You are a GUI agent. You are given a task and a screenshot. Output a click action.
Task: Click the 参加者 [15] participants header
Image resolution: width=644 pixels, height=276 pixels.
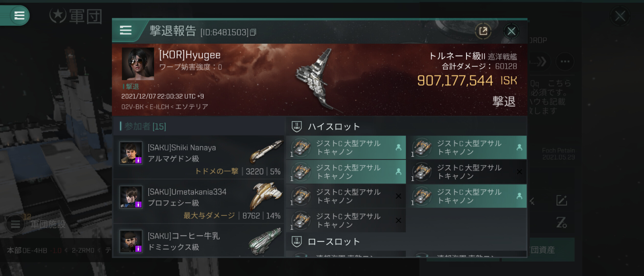coord(145,126)
